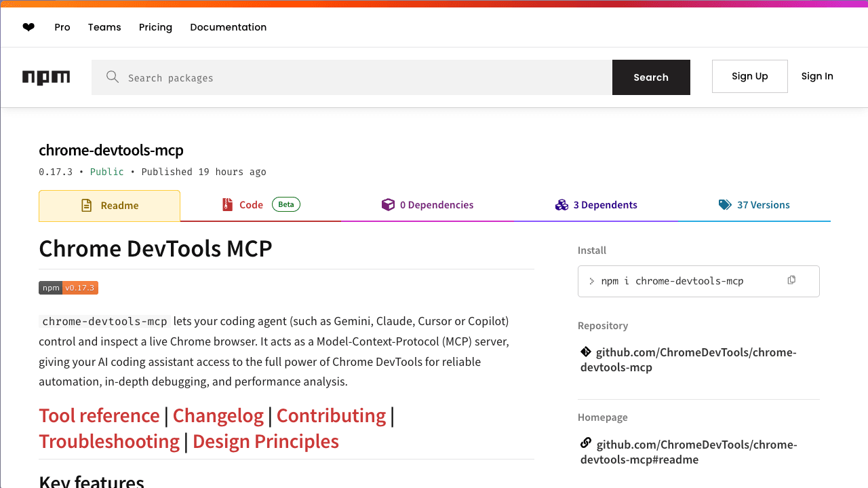Click the tags icon on the Versions tab

[724, 204]
